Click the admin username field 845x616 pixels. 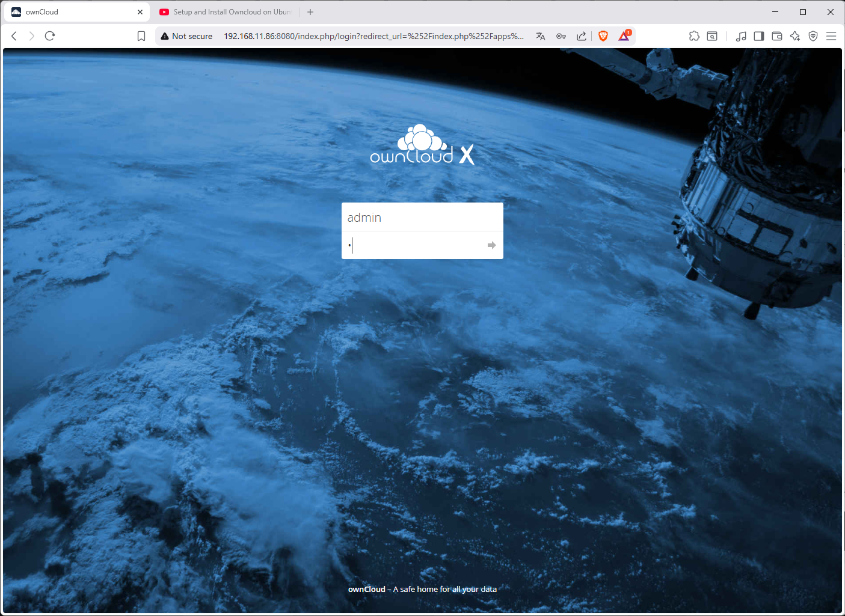tap(421, 218)
